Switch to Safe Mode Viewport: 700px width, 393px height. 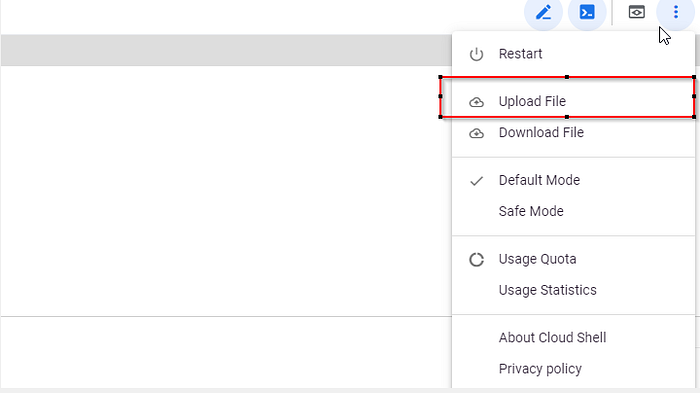[573, 211]
